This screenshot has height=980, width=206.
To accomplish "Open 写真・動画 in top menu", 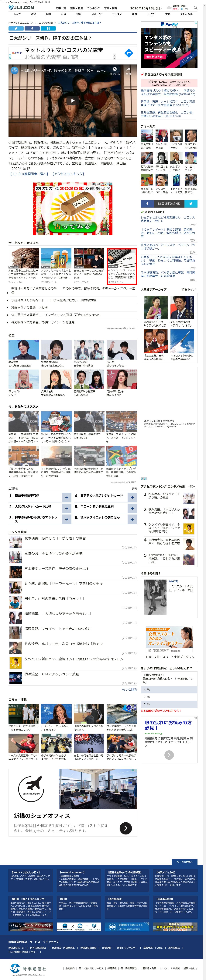I will tap(111, 8).
